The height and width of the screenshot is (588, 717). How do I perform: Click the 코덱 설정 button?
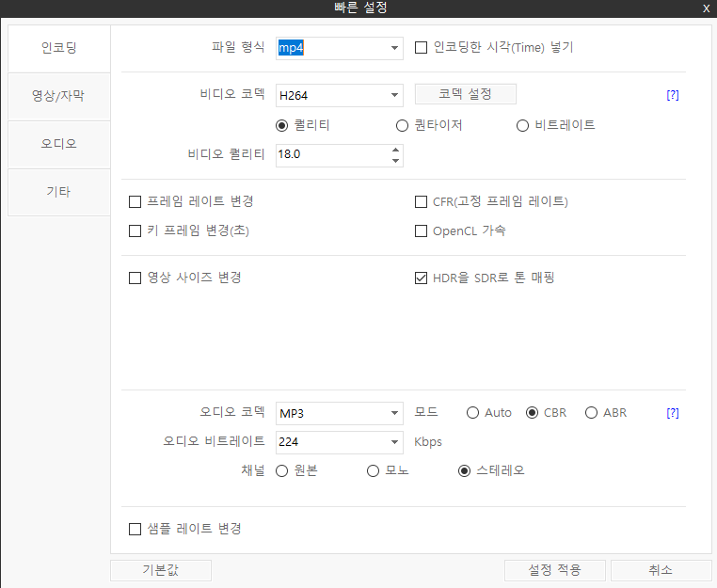tap(466, 94)
